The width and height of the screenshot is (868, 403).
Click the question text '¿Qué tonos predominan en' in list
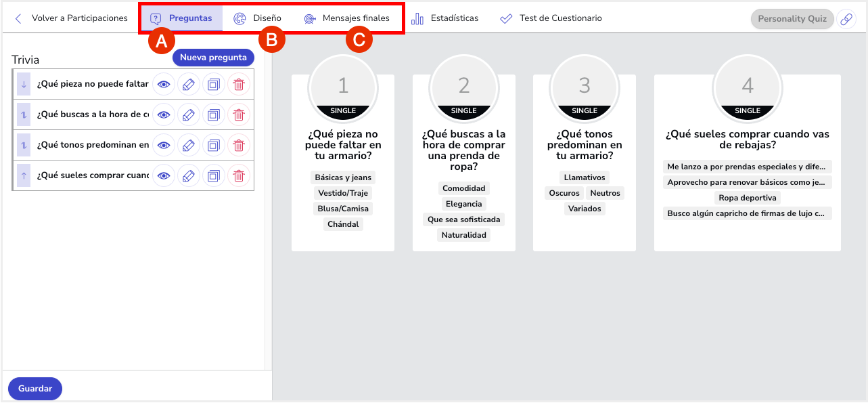pos(93,145)
